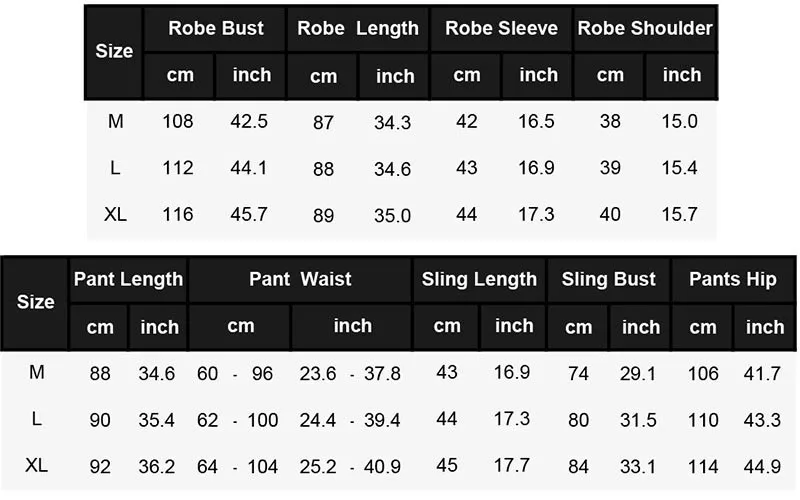Select the 25.2 - 40.9 inch waist range
The image size is (800, 500).
point(350,467)
